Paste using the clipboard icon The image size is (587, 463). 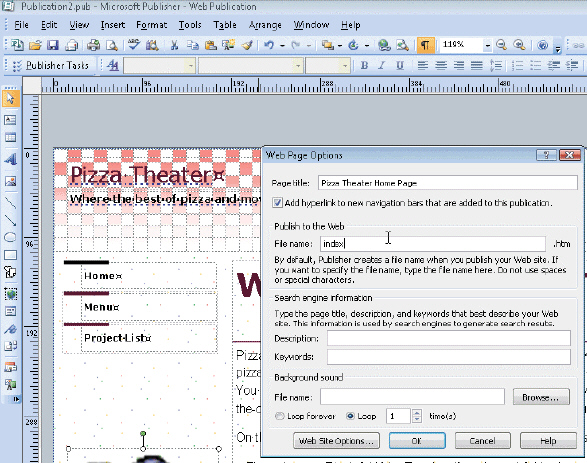pos(211,45)
